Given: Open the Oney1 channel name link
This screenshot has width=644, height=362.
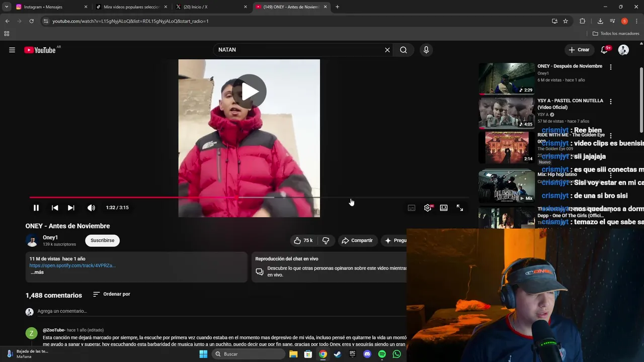Looking at the screenshot, I should point(50,237).
